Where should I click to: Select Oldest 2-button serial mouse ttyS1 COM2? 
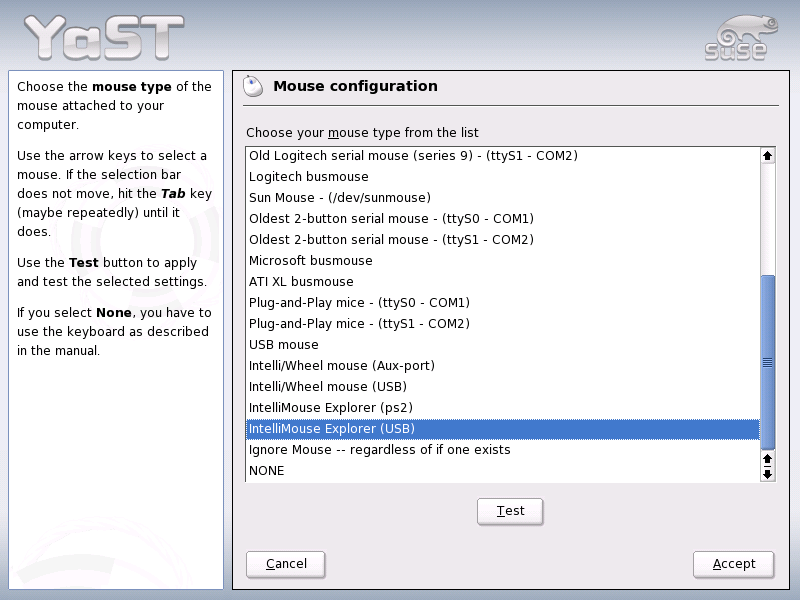[503, 239]
